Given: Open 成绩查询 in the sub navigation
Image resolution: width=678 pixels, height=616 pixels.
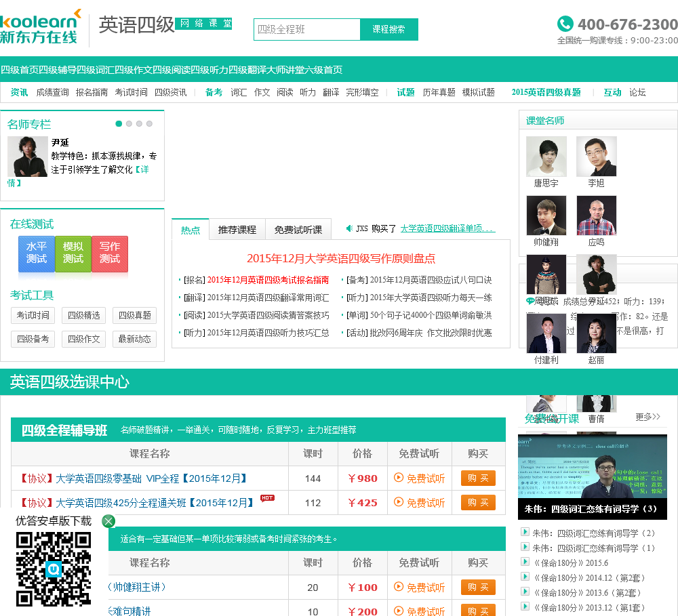Looking at the screenshot, I should pyautogui.click(x=52, y=92).
